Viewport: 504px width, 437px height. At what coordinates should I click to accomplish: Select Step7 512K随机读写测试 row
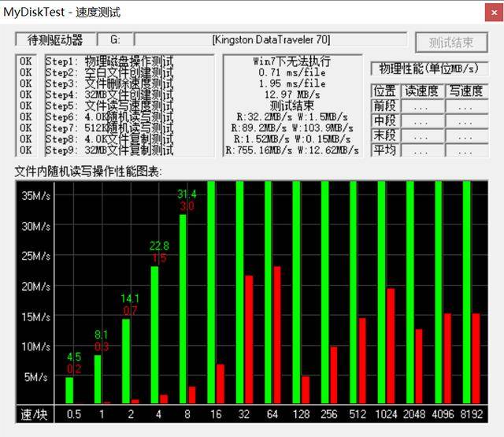pos(109,128)
